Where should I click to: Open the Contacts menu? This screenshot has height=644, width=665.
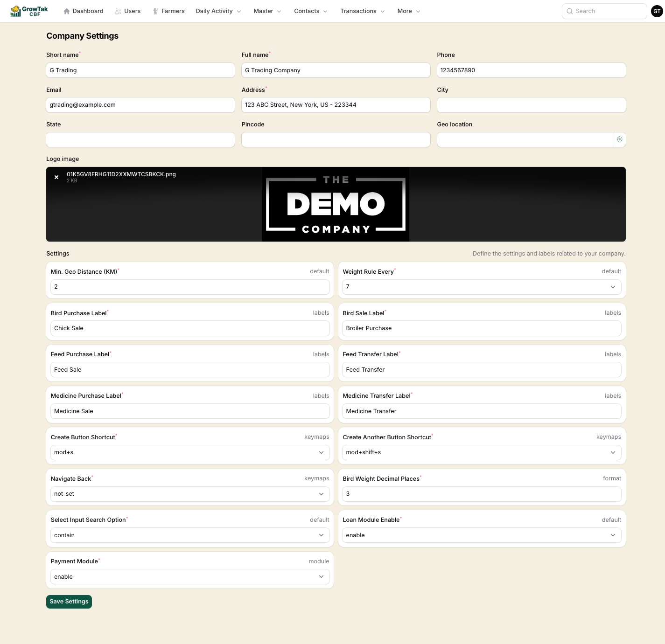311,11
